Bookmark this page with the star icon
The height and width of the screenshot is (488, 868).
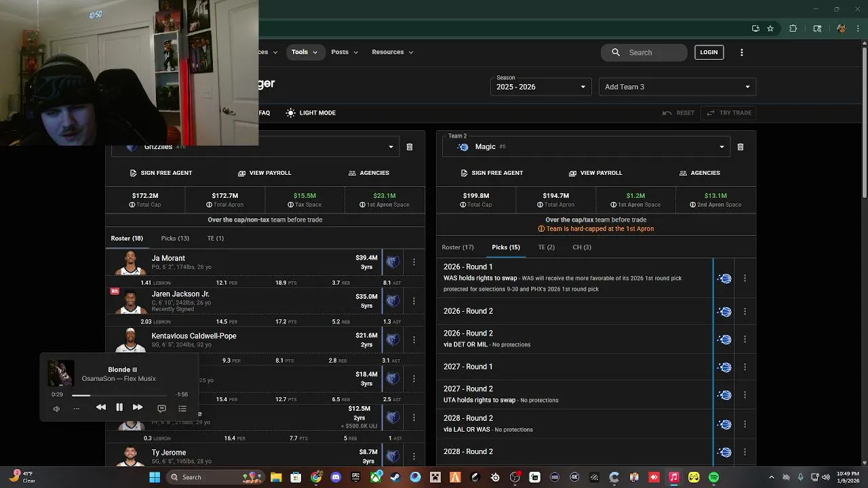point(770,28)
